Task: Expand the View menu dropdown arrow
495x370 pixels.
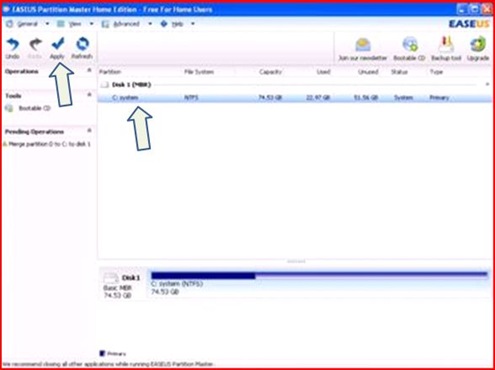Action: pos(91,24)
